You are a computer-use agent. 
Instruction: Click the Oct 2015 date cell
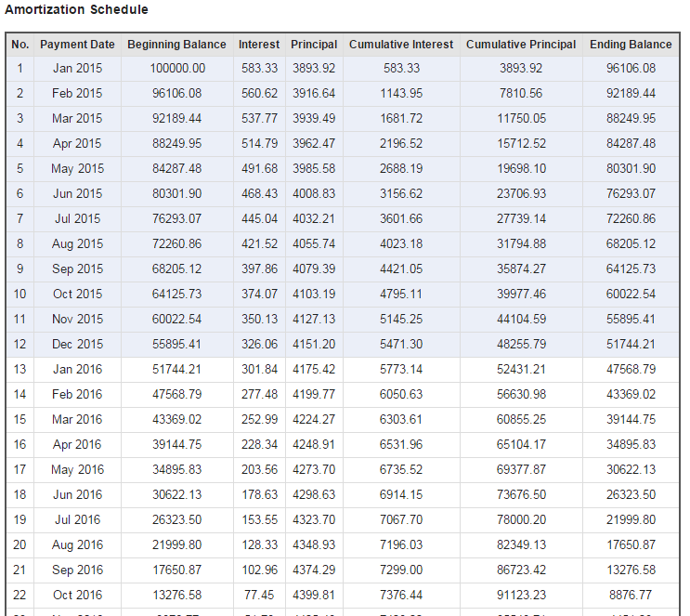[x=77, y=295]
